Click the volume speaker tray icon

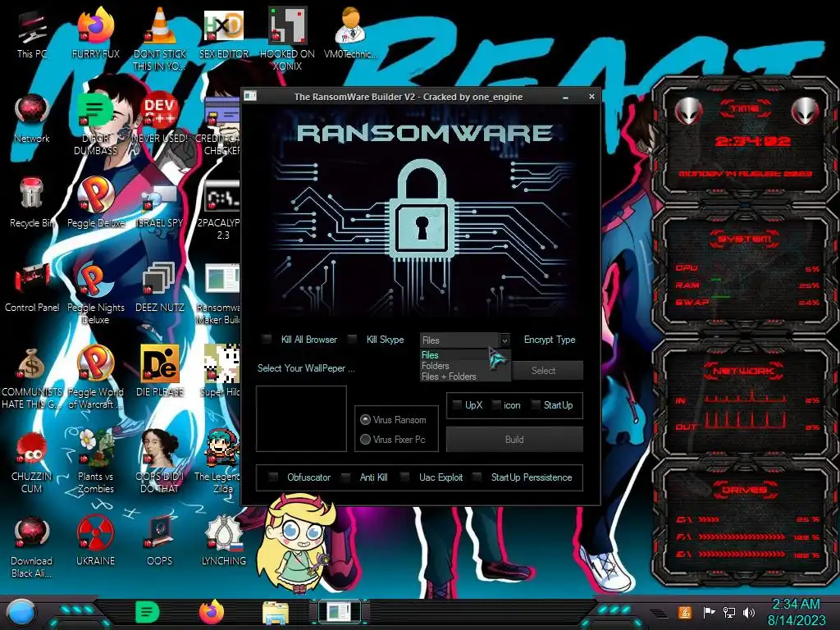[749, 612]
